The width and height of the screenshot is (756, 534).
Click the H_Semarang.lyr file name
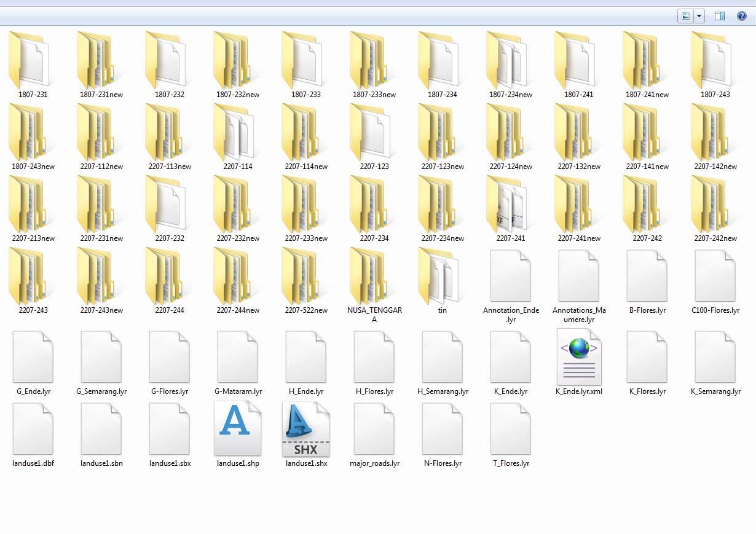tap(443, 391)
